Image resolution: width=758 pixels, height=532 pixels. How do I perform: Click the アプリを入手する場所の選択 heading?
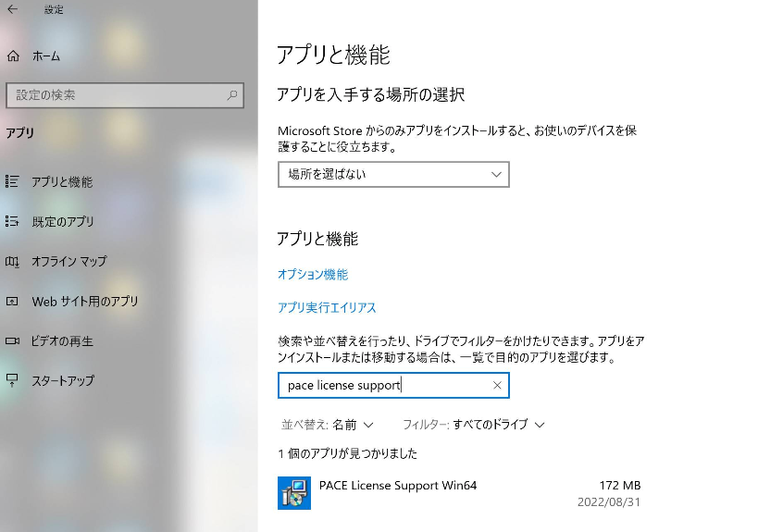[x=371, y=94]
